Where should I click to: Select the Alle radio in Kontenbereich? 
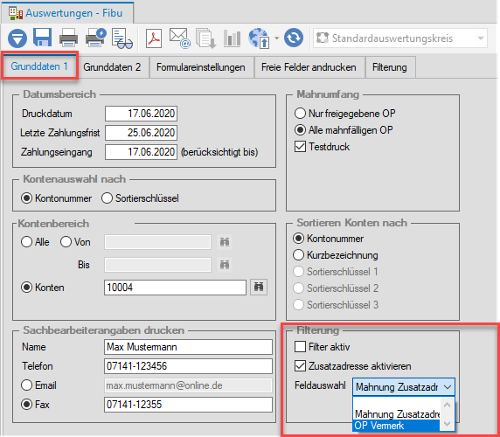pyautogui.click(x=26, y=242)
